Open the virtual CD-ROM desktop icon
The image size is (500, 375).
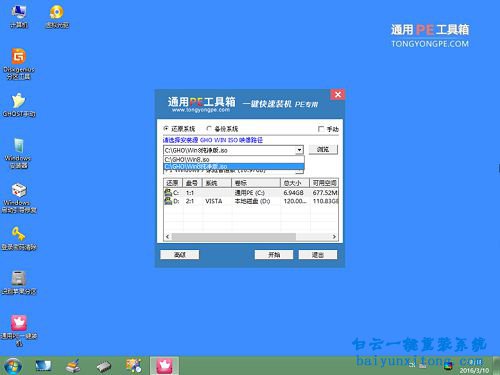click(57, 16)
